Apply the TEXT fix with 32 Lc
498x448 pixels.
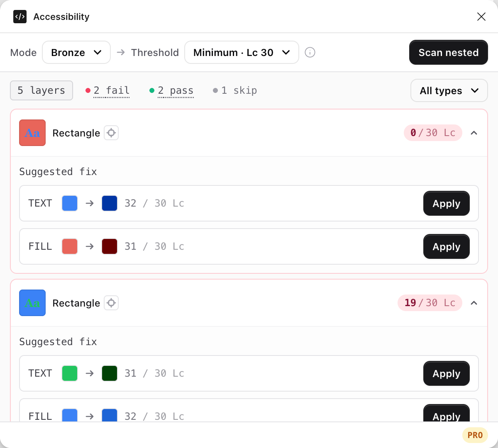click(x=447, y=203)
